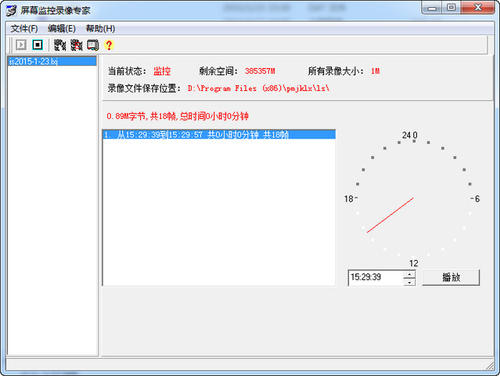This screenshot has width=500, height=376.
Task: Open the 文件(F) menu
Action: click(24, 29)
